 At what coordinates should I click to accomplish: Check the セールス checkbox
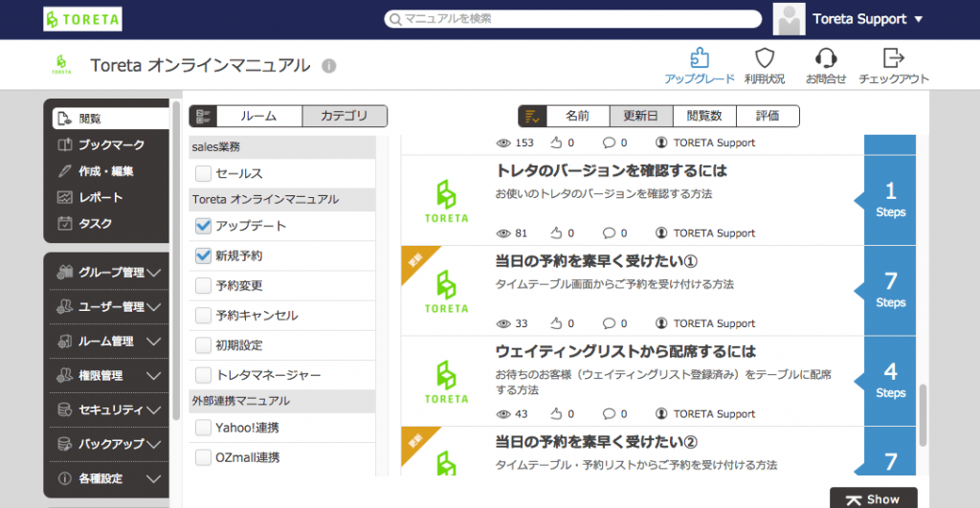[203, 173]
